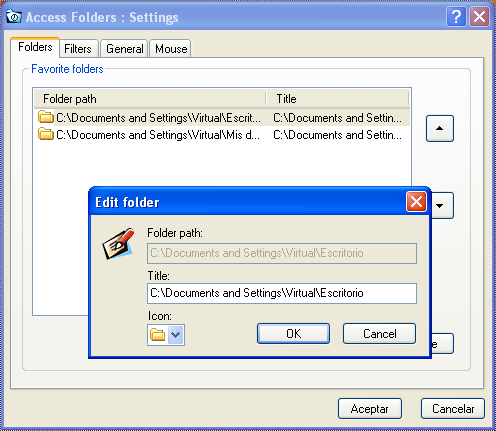Screen dimensions: 496x431
Task: Sort by Folder path column header
Action: coord(150,99)
